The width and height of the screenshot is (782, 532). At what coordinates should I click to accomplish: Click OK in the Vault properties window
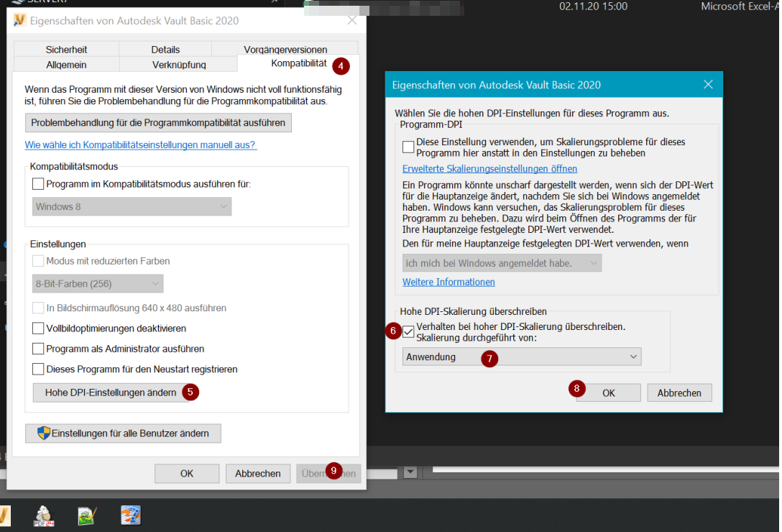pyautogui.click(x=187, y=473)
